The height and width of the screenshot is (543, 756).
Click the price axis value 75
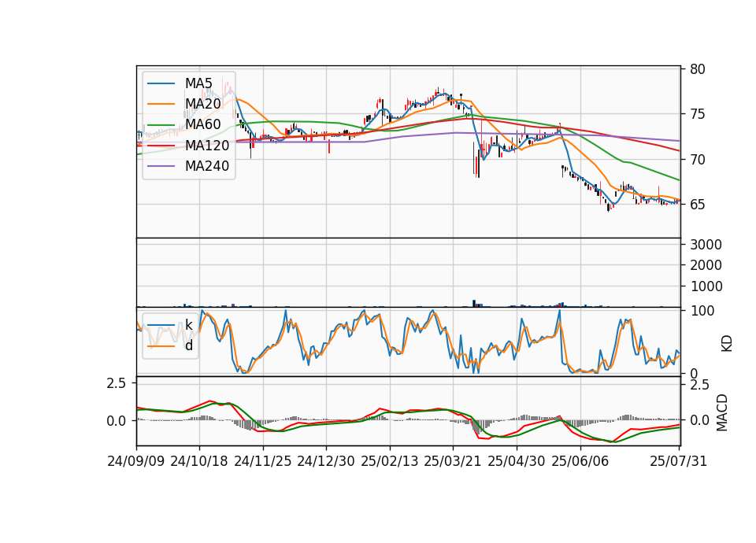[x=697, y=115]
